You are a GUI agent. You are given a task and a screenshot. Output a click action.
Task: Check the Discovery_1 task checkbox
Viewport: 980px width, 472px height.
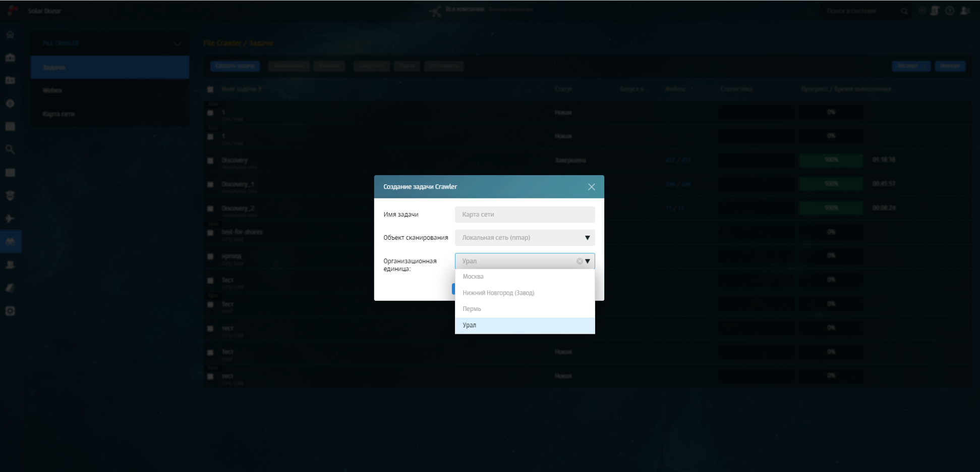tap(210, 185)
